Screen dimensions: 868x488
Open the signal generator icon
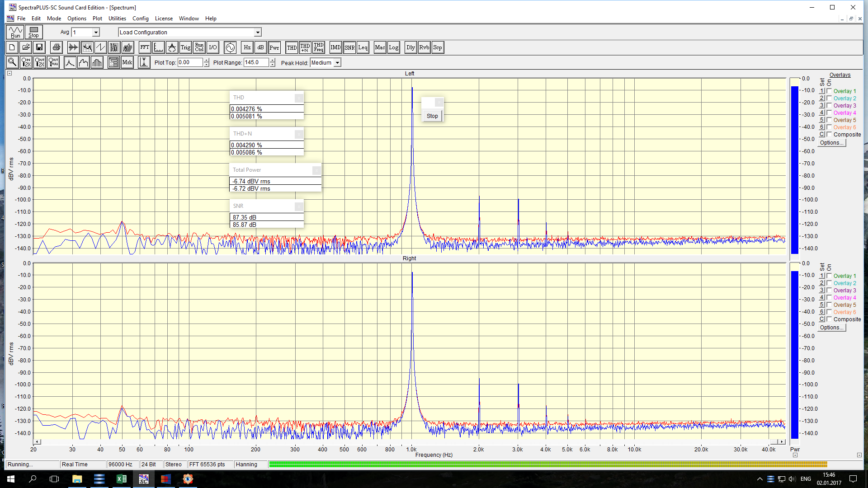click(230, 47)
